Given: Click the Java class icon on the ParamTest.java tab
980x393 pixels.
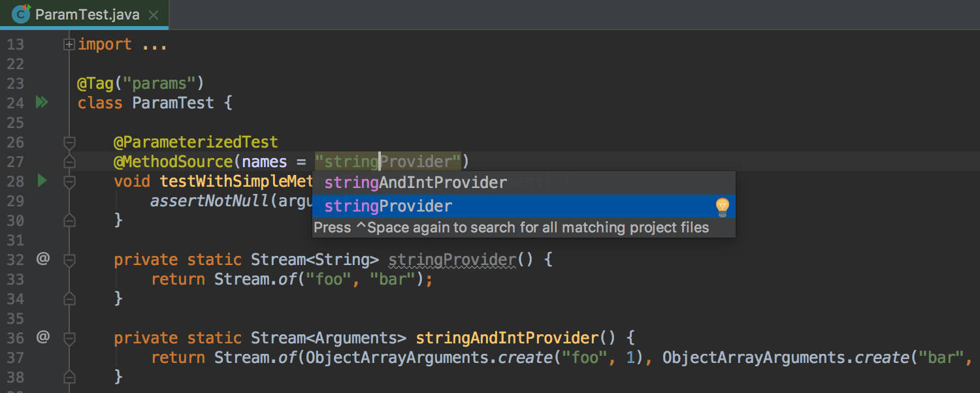Looking at the screenshot, I should (x=22, y=14).
